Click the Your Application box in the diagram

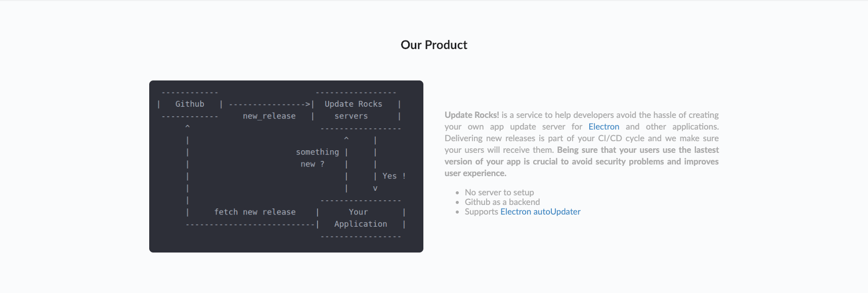click(x=361, y=218)
